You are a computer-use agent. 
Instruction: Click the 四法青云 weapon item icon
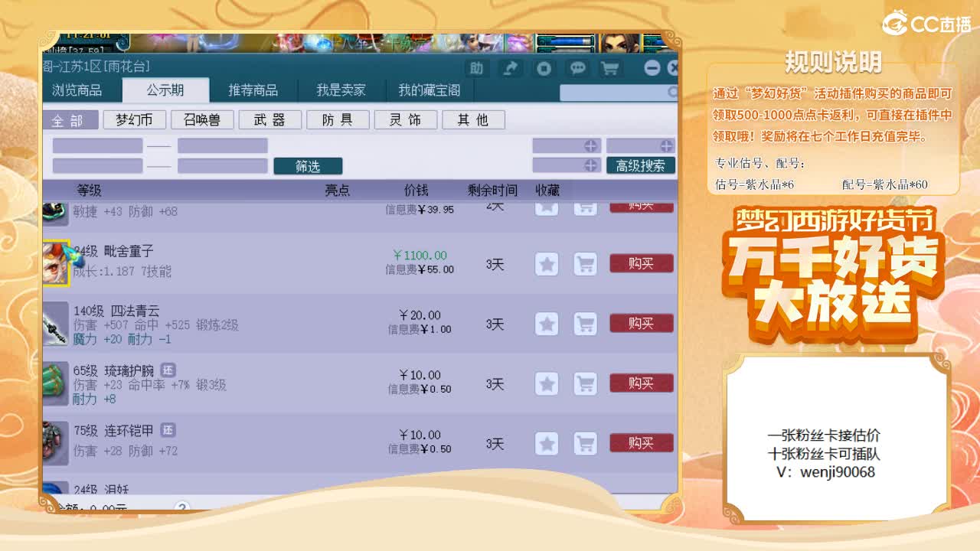click(56, 323)
